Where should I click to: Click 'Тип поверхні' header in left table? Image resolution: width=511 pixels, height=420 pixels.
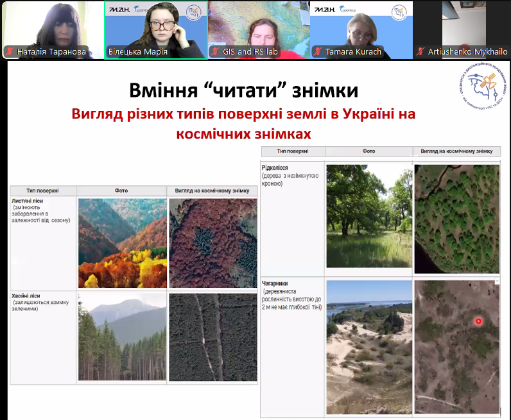pos(43,190)
